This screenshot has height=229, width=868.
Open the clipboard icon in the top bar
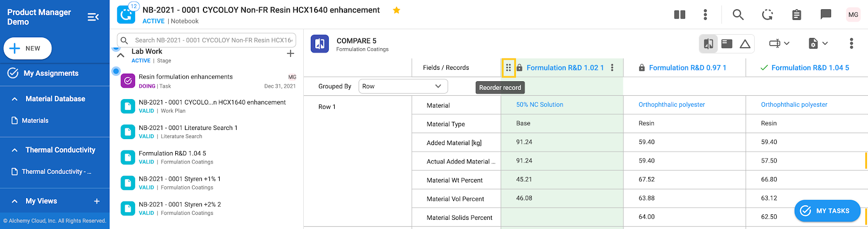[796, 15]
